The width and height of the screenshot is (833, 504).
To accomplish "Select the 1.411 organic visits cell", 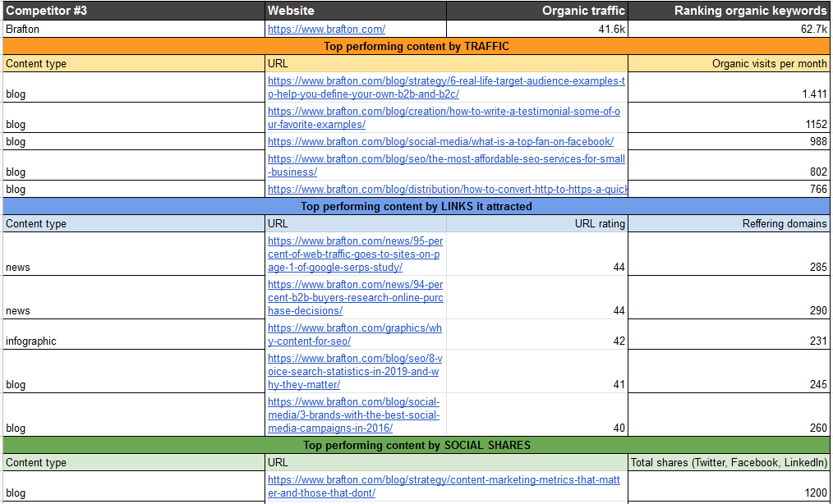I will (729, 87).
